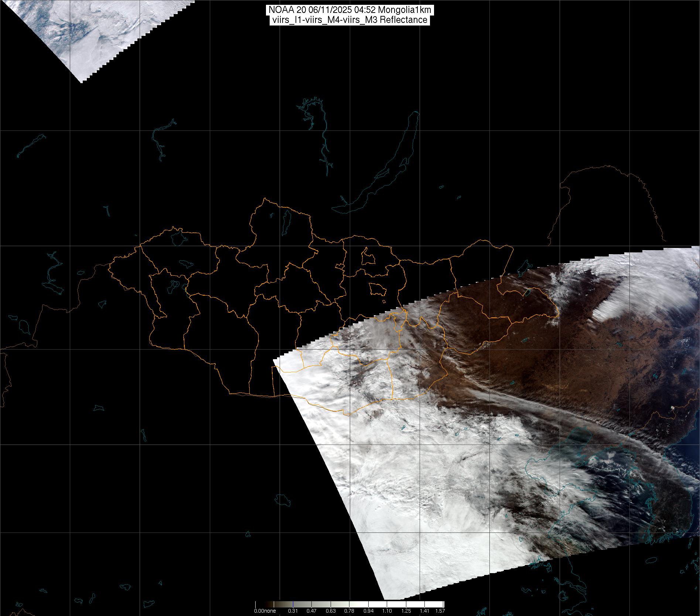Click the "0.63" colorbar label
The height and width of the screenshot is (616, 700).
[x=331, y=611]
